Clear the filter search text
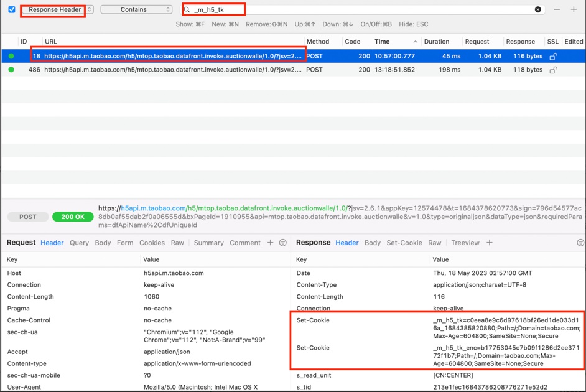This screenshot has width=586, height=392. (x=538, y=9)
